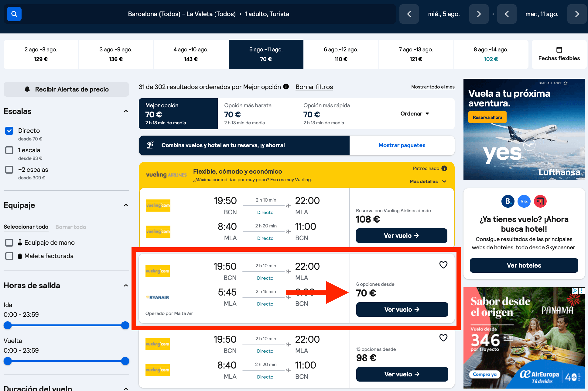Image resolution: width=588 pixels, height=391 pixels.
Task: Click the mar., 11 ago. return date
Action: [x=542, y=14]
